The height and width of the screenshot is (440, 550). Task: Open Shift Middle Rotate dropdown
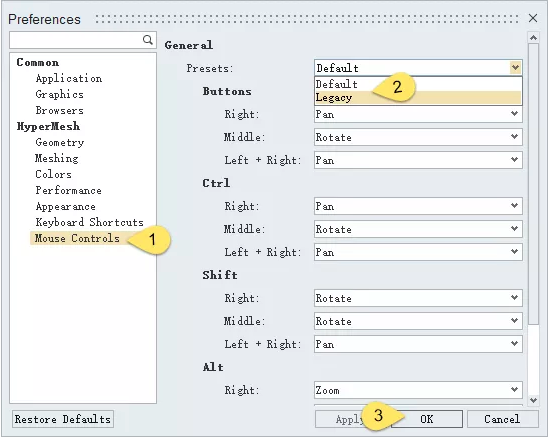point(418,321)
